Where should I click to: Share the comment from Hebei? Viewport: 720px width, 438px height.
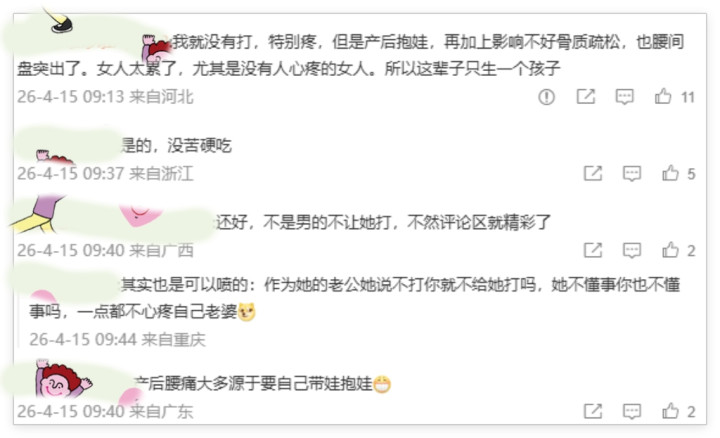pos(586,96)
